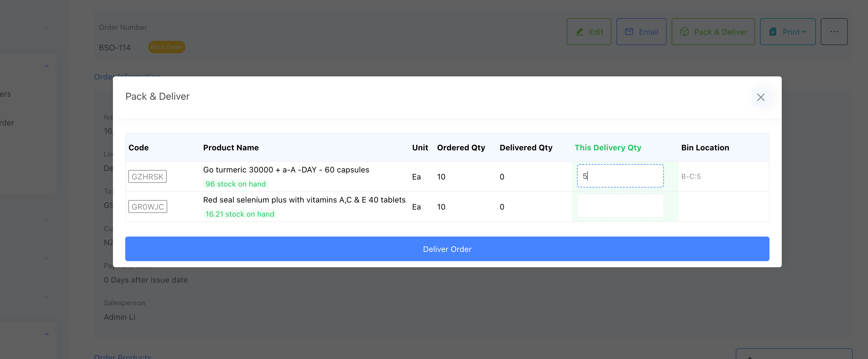Collapse the bottom sidebar up chevron
Viewport: 868px width, 359px height.
coord(47,334)
